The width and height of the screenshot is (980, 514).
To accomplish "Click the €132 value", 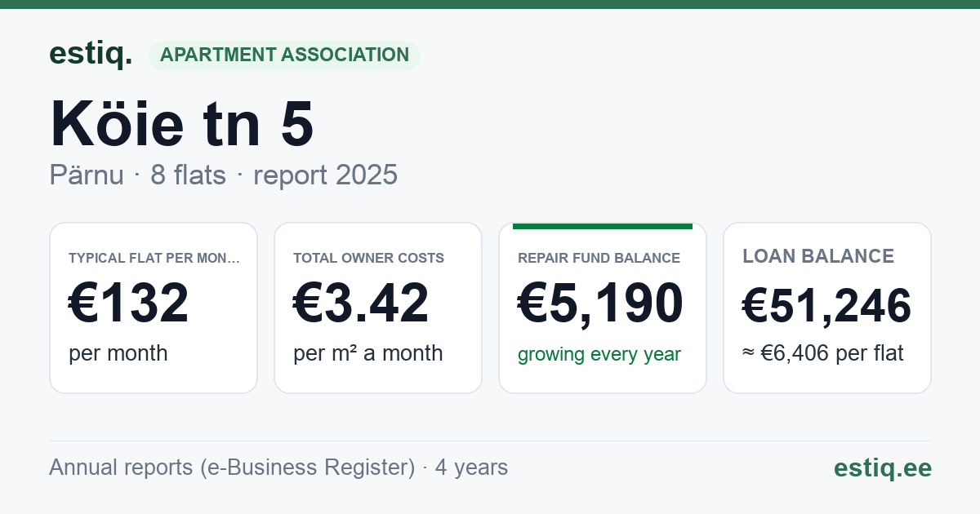I will point(129,303).
